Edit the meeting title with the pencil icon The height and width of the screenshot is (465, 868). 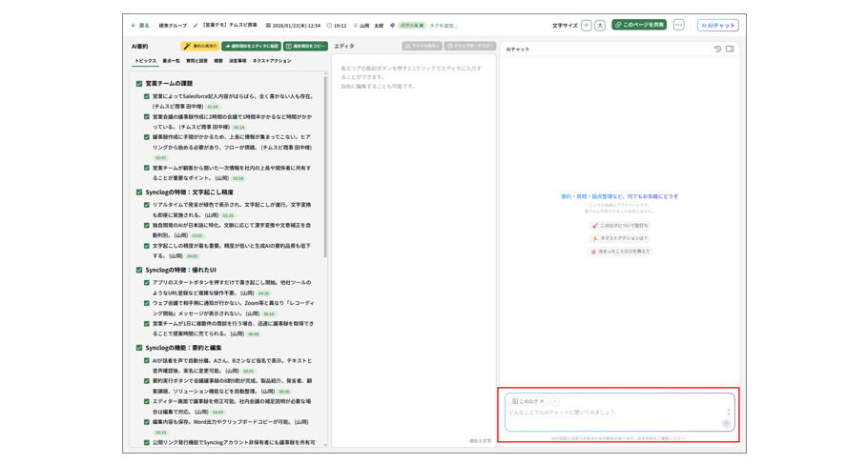point(196,26)
